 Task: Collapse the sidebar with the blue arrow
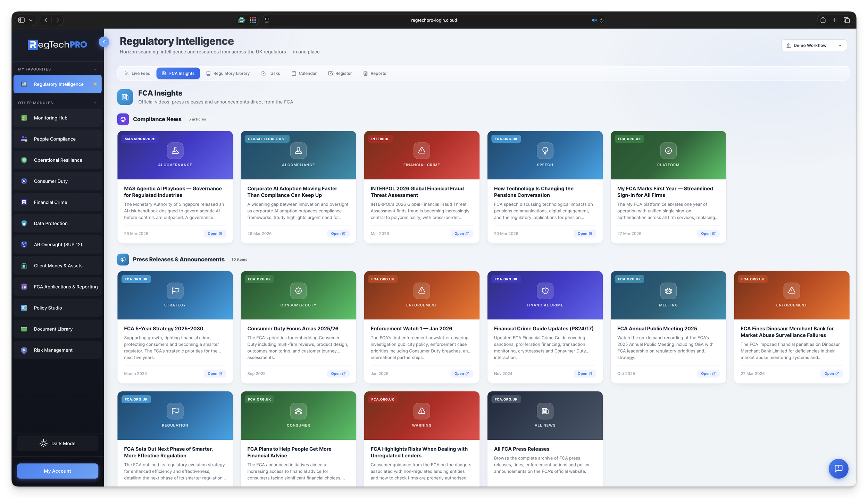tap(104, 42)
